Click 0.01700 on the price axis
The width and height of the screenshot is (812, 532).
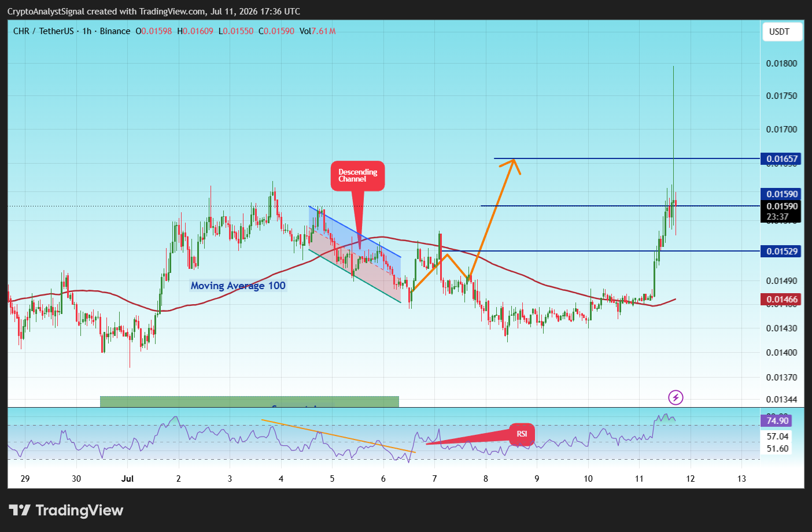[782, 130]
